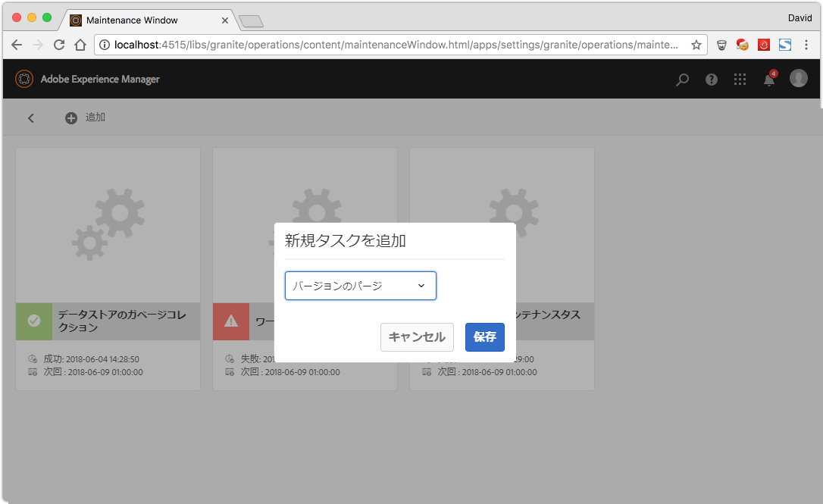The image size is (823, 504).
Task: Click the Adobe Experience Manager title
Action: click(x=100, y=80)
